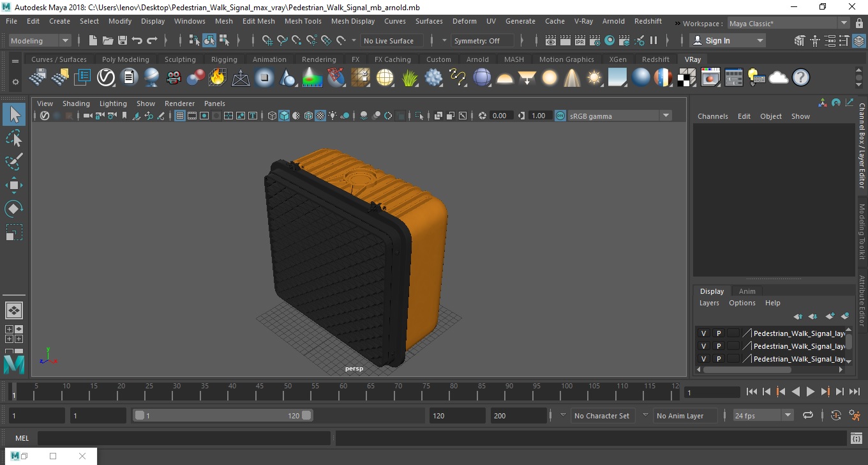Click the V-Ray cloud shelf icon
The height and width of the screenshot is (465, 868).
(x=779, y=77)
